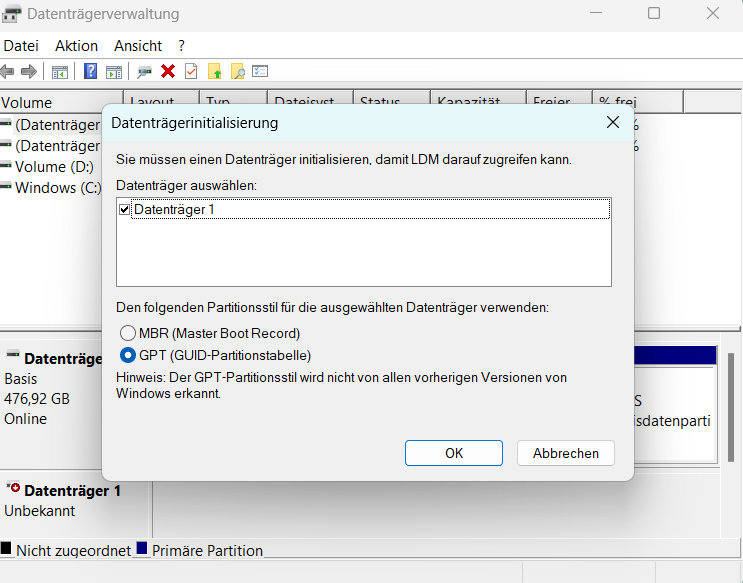This screenshot has height=583, width=743.
Task: Click the Datenträger auswählen list box blank area
Action: tap(363, 252)
